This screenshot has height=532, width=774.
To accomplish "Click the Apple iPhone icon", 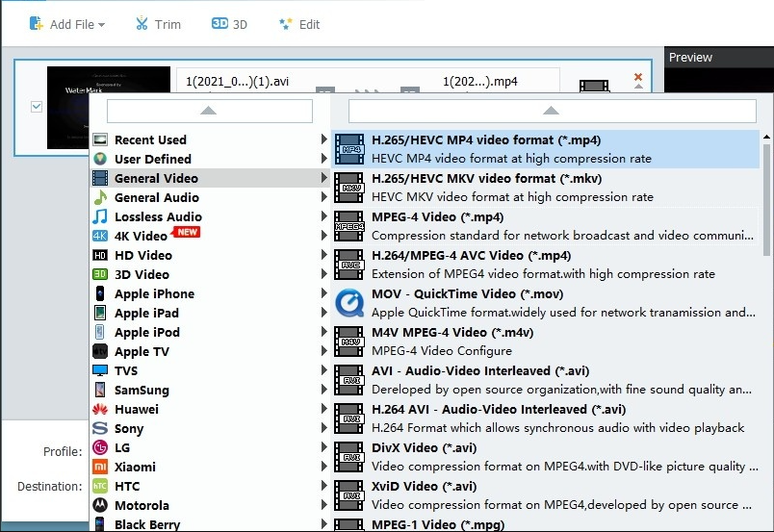I will [x=100, y=293].
